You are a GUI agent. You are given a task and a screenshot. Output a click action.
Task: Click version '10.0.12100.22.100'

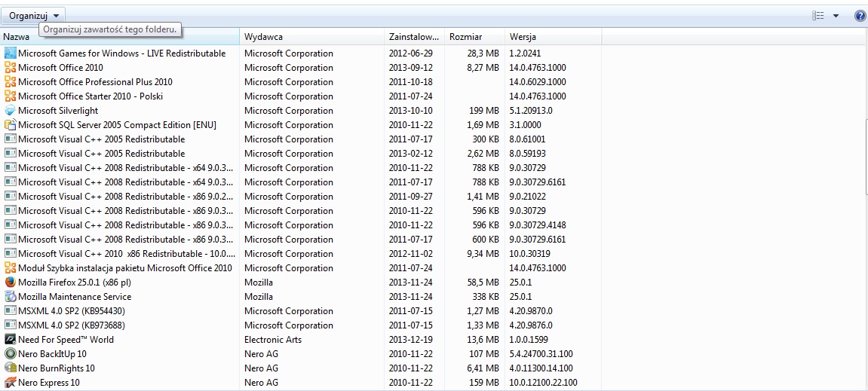tap(543, 383)
